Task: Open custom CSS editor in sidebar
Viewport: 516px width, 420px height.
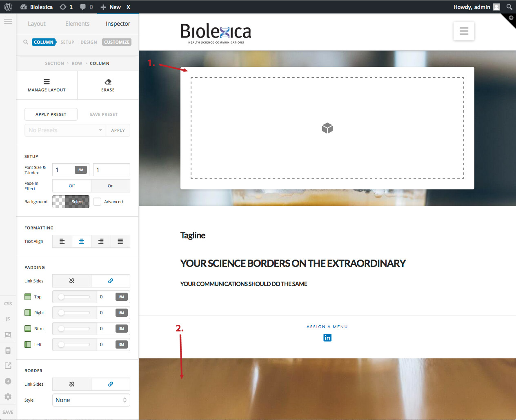Action: click(8, 304)
